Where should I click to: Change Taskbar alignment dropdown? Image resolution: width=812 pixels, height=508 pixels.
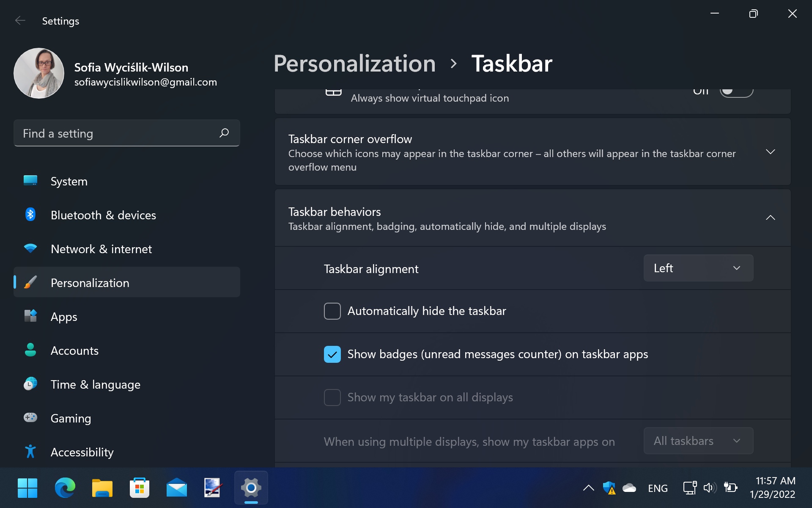point(698,268)
